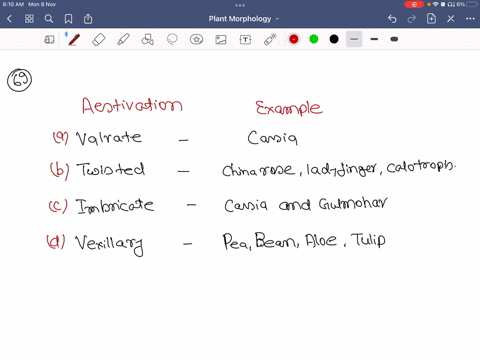Tap the word Twisted
The image size is (480, 360).
tap(110, 169)
